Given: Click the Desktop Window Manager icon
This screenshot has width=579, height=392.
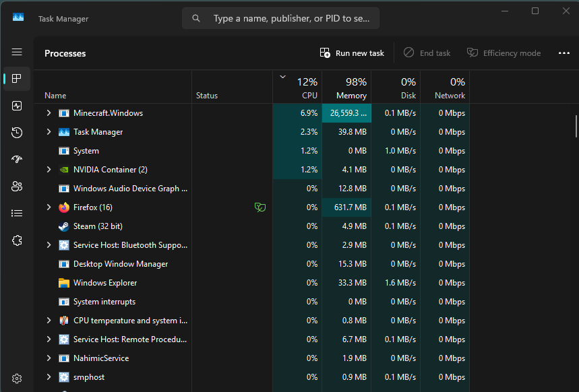Looking at the screenshot, I should coord(64,264).
